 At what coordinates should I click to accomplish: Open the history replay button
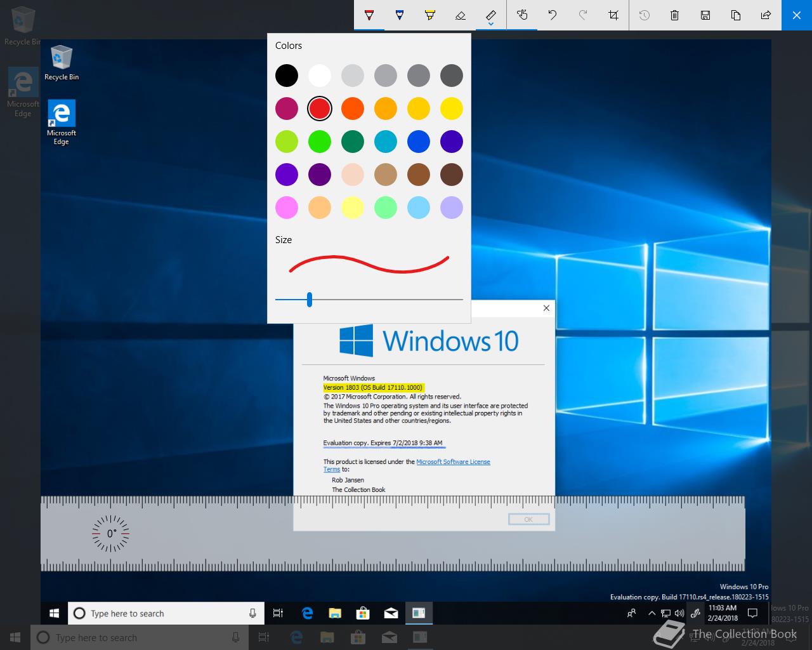tap(645, 15)
